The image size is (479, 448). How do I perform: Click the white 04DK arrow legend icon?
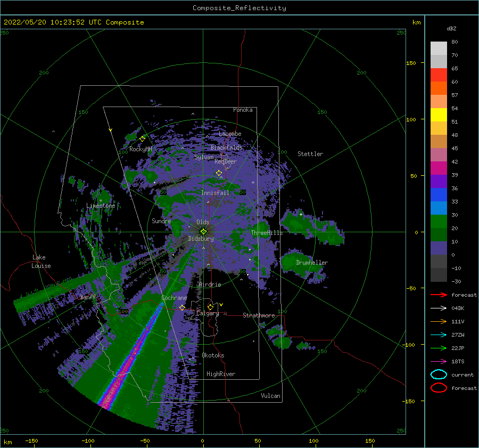(439, 308)
